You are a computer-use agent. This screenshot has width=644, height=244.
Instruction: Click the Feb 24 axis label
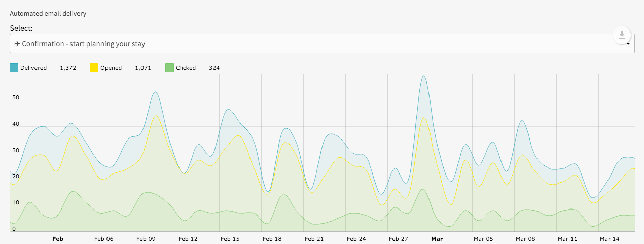tap(356, 238)
